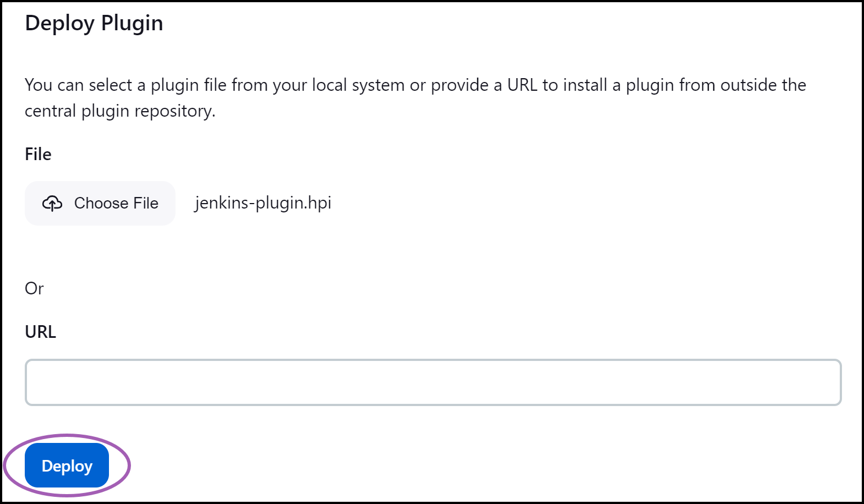Click the blue Deploy button inside the purple circle
Screen dimensions: 864x504
tap(66, 465)
